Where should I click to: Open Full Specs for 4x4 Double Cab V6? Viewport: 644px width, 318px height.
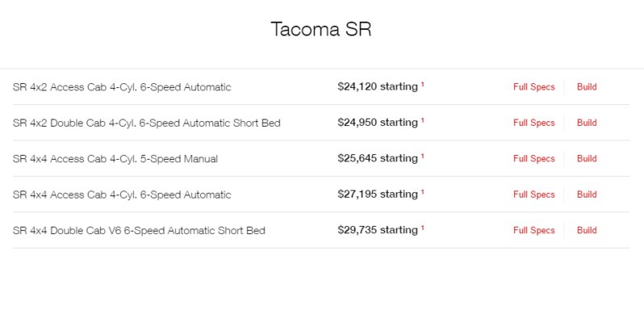pyautogui.click(x=533, y=230)
